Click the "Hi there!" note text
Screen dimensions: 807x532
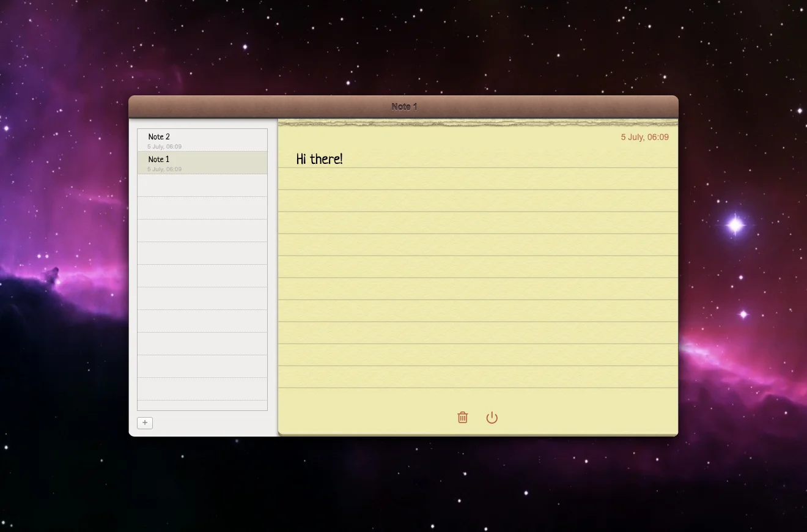pos(319,159)
